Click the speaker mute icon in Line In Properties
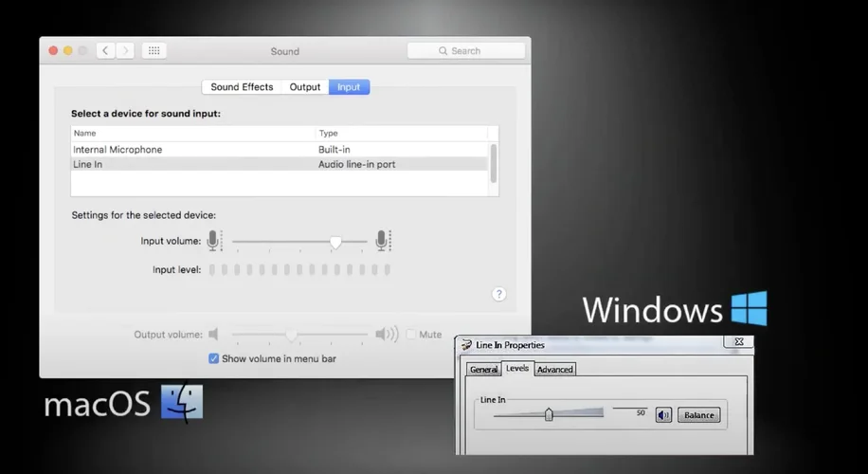868x474 pixels. click(x=663, y=415)
